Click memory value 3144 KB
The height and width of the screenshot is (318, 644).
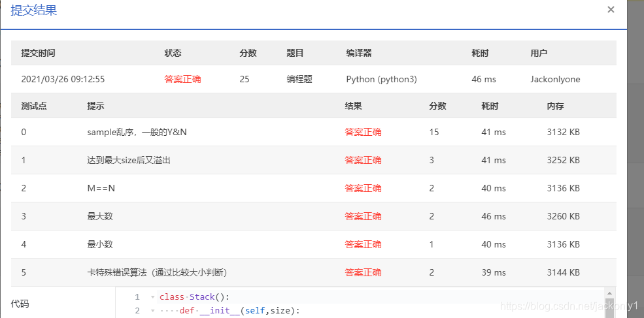tap(563, 272)
